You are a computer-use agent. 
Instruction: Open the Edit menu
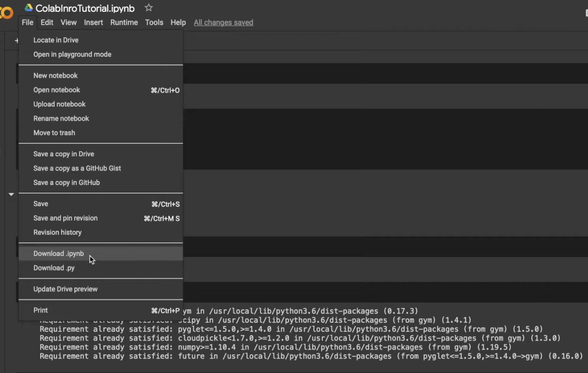click(x=47, y=22)
